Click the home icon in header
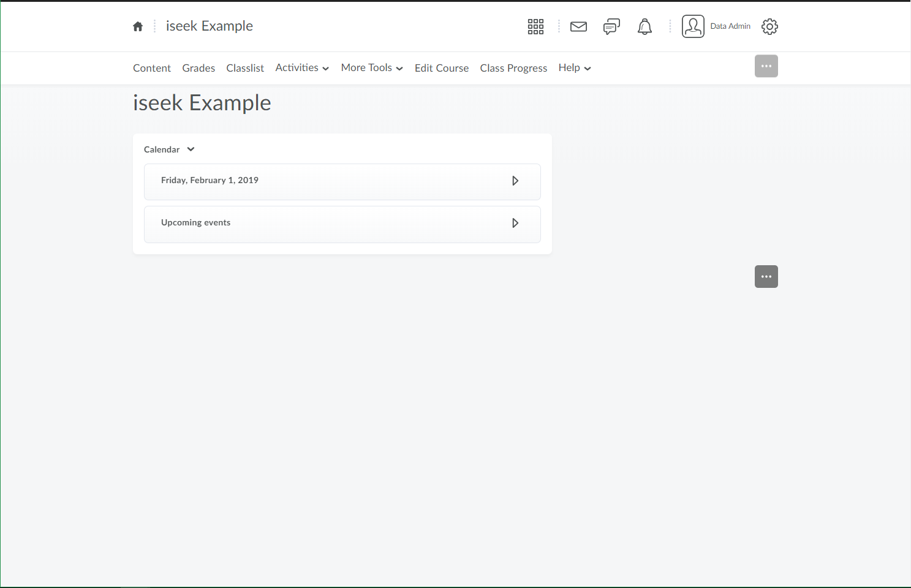 (x=138, y=26)
